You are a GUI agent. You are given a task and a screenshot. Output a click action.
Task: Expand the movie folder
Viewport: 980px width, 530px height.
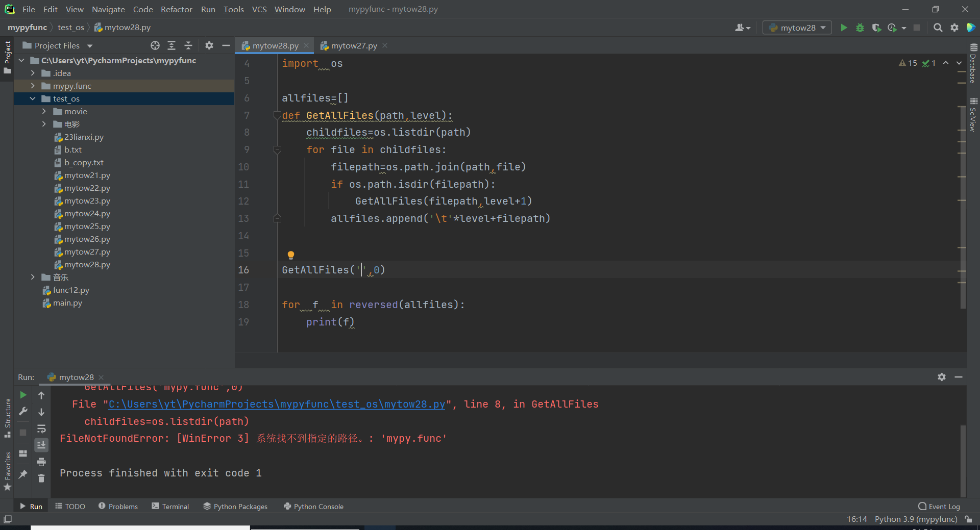[44, 111]
